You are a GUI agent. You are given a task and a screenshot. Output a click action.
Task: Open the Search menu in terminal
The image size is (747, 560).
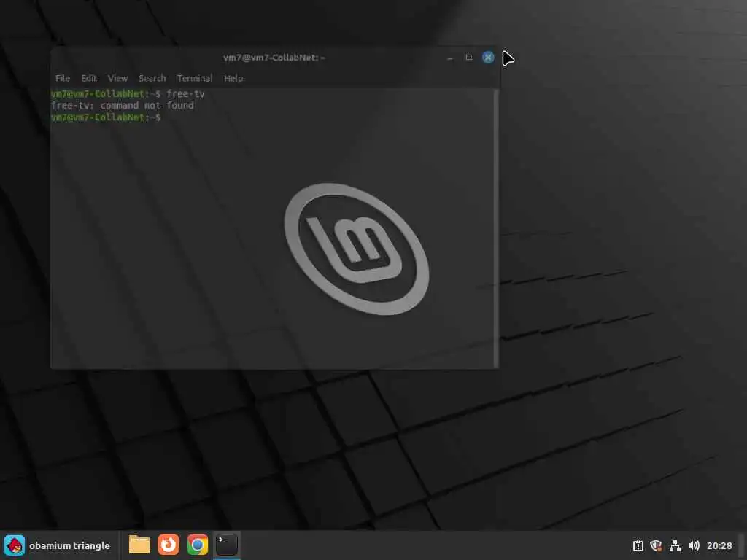tap(152, 78)
